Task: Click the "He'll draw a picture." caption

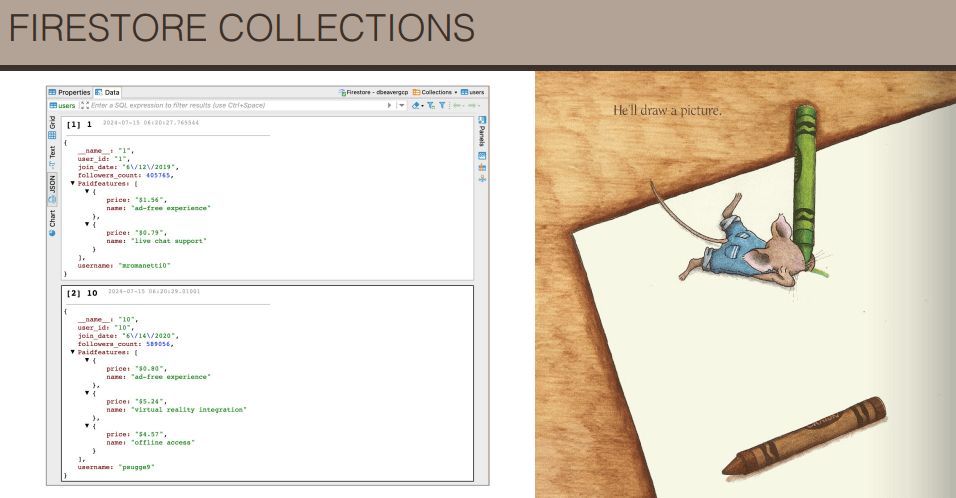Action: coord(667,110)
